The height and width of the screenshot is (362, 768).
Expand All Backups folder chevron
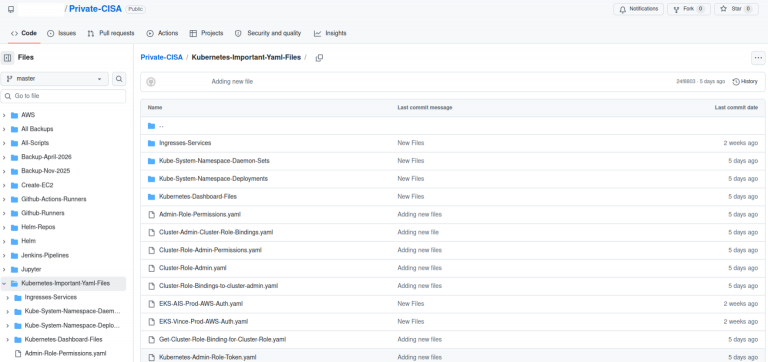(x=4, y=129)
